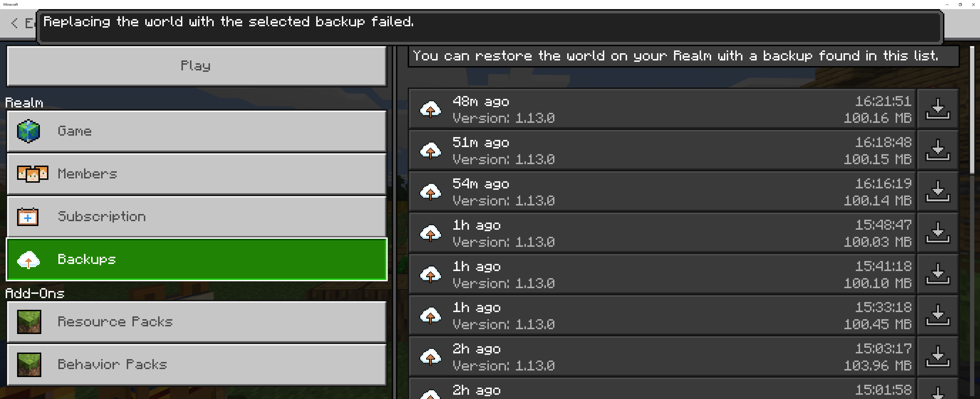Download the 16:18:48 backup file
This screenshot has height=399, width=980.
pyautogui.click(x=937, y=150)
